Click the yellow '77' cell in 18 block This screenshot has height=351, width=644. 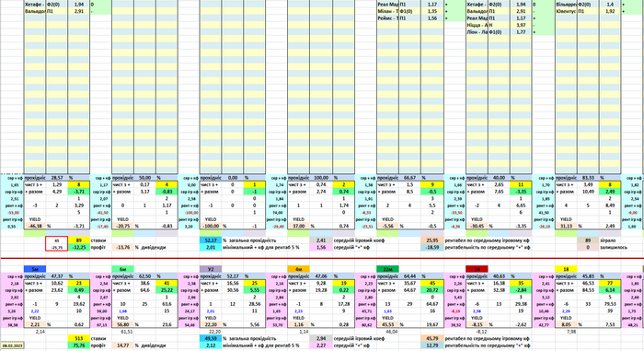(x=610, y=284)
